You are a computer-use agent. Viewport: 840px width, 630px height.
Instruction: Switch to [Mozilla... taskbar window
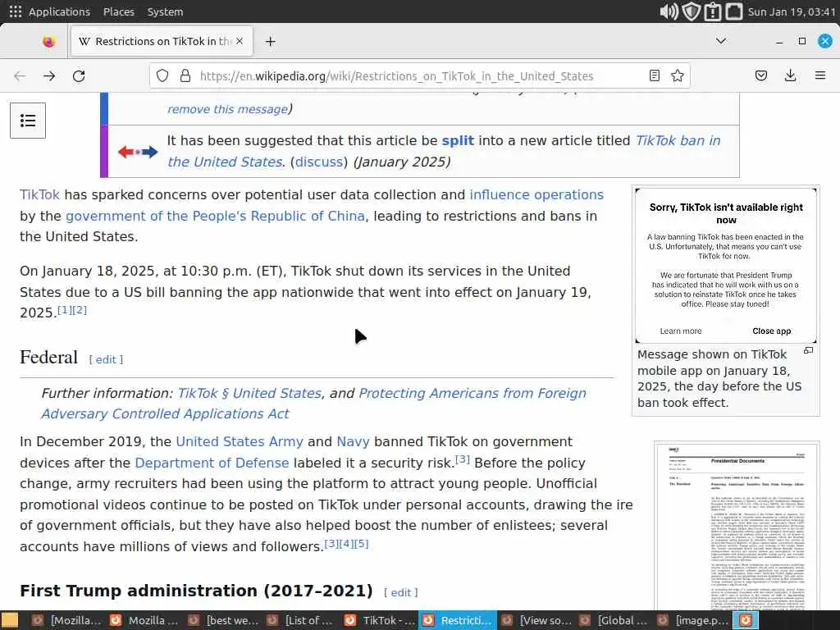(x=66, y=620)
